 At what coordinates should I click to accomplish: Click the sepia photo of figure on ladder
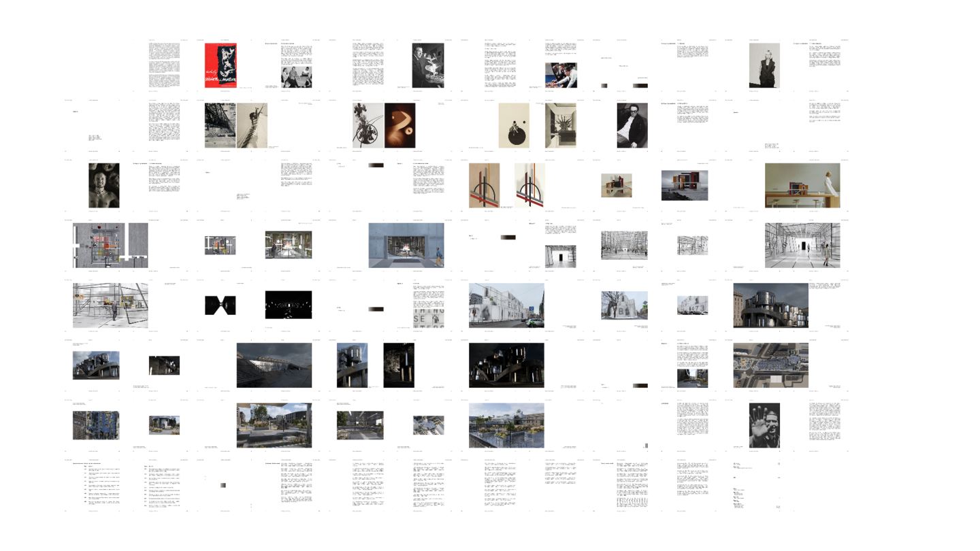pyautogui.click(x=252, y=125)
